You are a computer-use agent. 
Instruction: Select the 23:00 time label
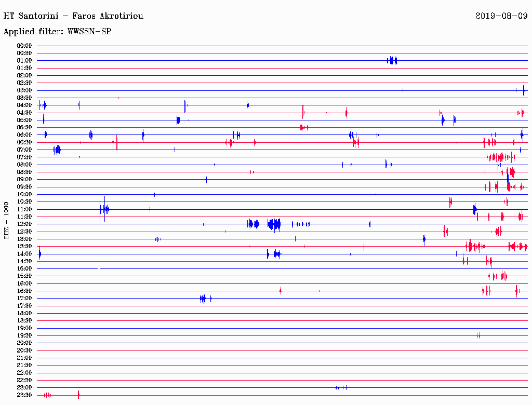pyautogui.click(x=24, y=388)
